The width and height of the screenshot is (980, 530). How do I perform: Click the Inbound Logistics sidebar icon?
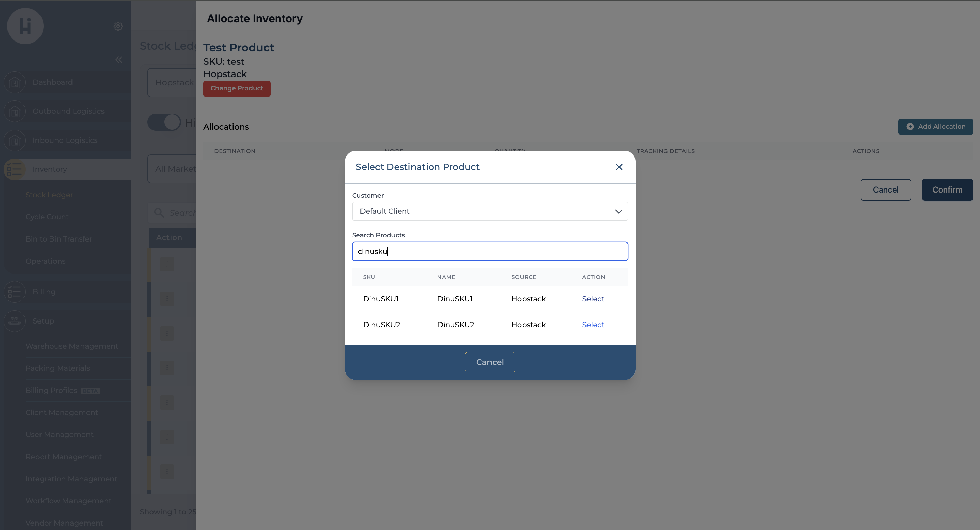[x=14, y=141]
